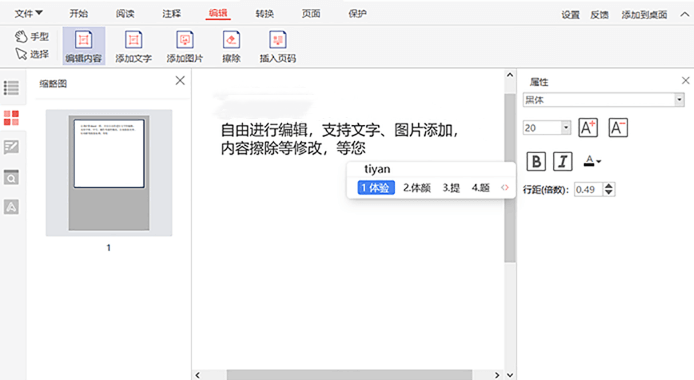
Task: Increase line spacing with up arrow
Action: tap(609, 186)
